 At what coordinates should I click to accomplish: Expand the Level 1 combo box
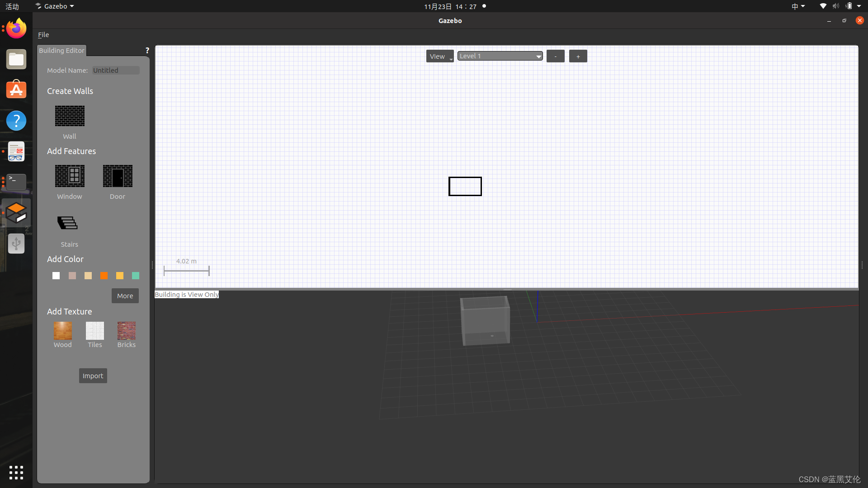pyautogui.click(x=500, y=56)
